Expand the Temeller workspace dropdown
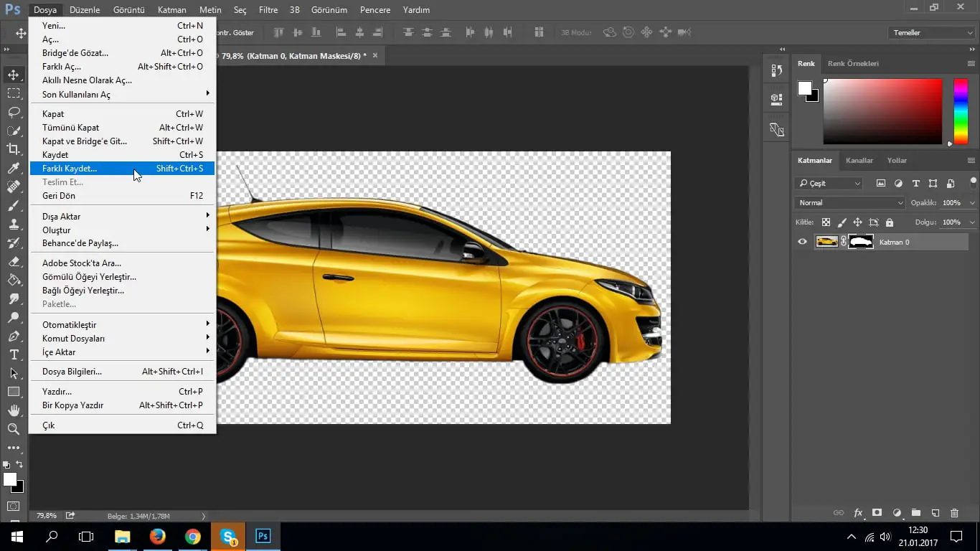 [930, 33]
